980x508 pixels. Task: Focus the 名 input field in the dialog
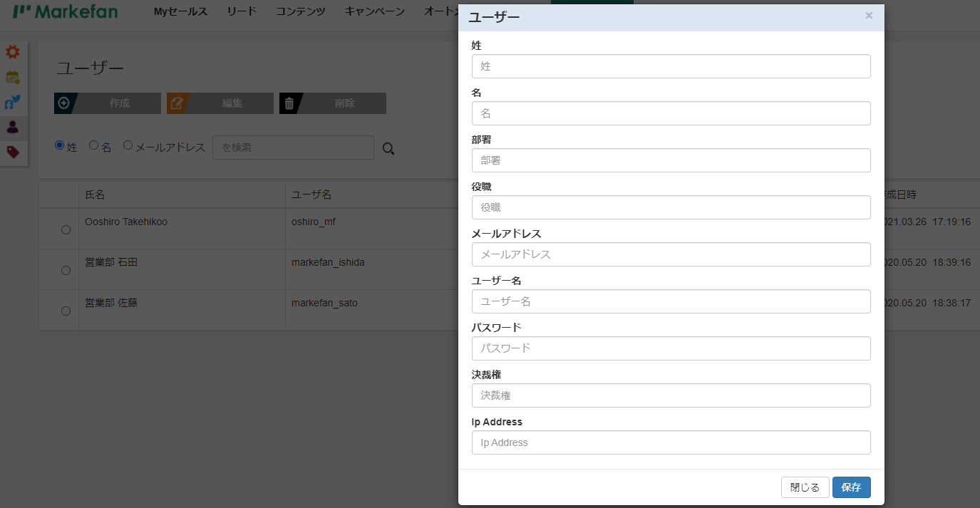[671, 113]
